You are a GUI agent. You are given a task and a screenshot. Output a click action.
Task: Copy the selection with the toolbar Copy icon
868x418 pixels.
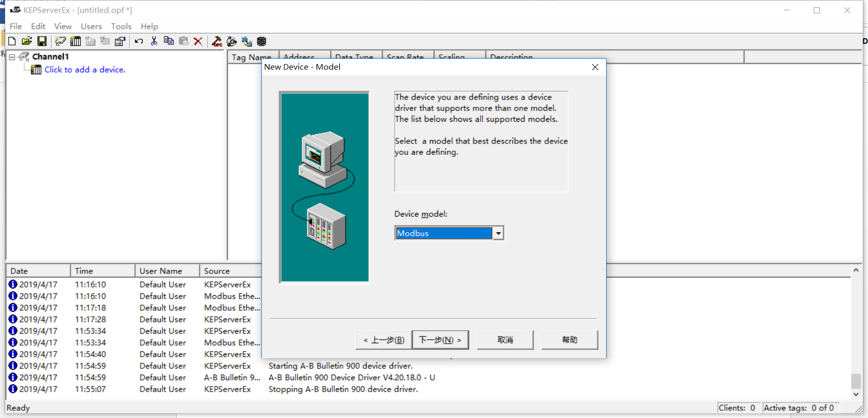click(168, 41)
